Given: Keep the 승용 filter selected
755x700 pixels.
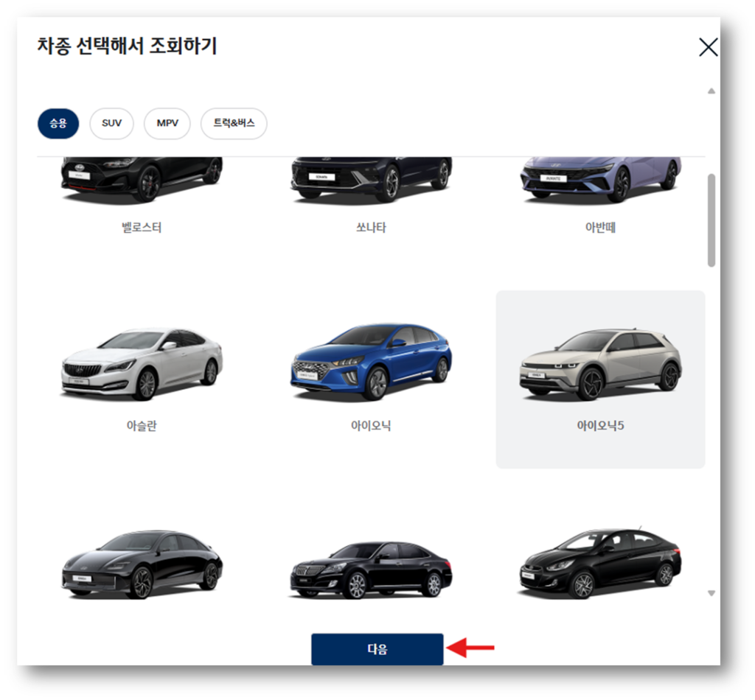Looking at the screenshot, I should point(58,123).
